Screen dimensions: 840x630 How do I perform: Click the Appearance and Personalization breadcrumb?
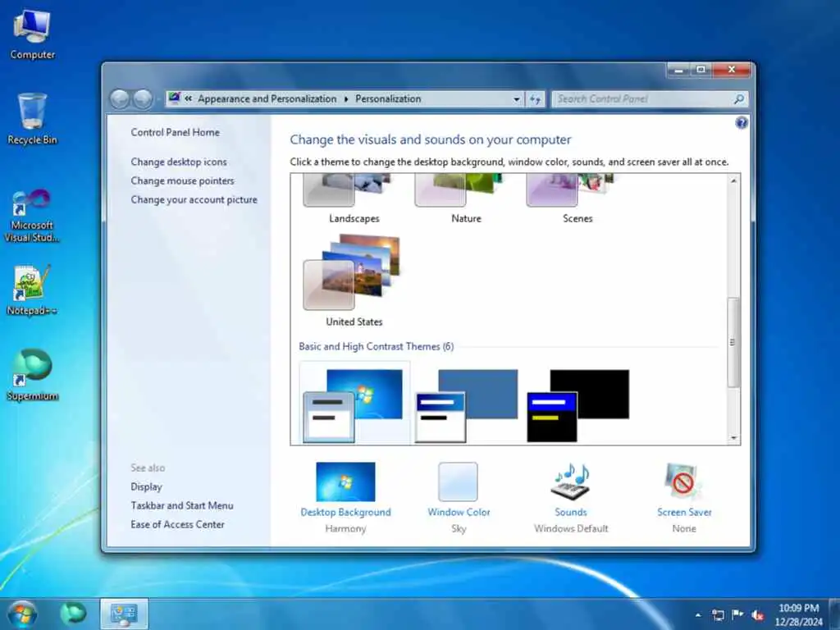pos(267,98)
